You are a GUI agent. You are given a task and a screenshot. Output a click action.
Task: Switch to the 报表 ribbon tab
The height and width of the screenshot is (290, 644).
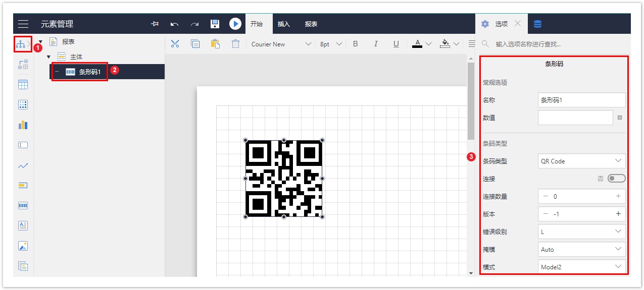(311, 24)
